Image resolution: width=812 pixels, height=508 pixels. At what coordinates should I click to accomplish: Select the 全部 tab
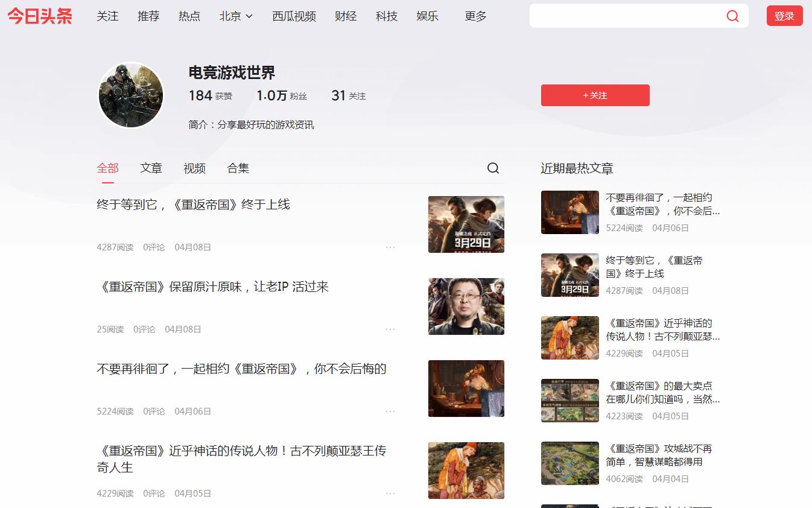pyautogui.click(x=108, y=168)
